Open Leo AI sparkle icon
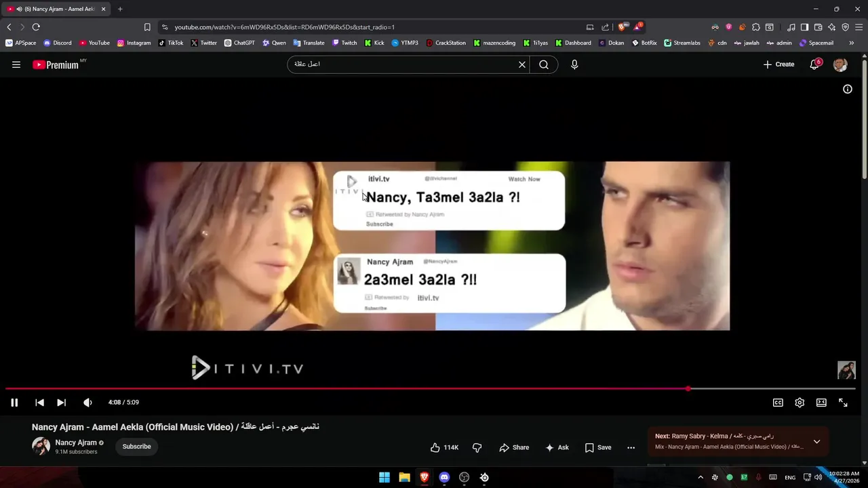This screenshot has height=488, width=868. (x=832, y=27)
